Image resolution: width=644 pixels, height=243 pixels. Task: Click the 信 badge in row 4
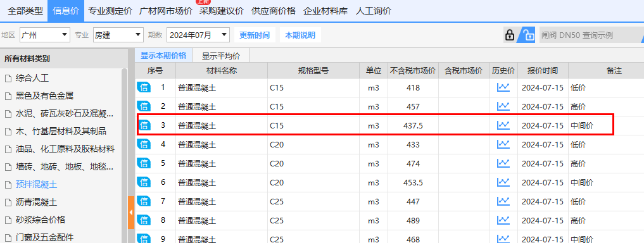coord(144,144)
